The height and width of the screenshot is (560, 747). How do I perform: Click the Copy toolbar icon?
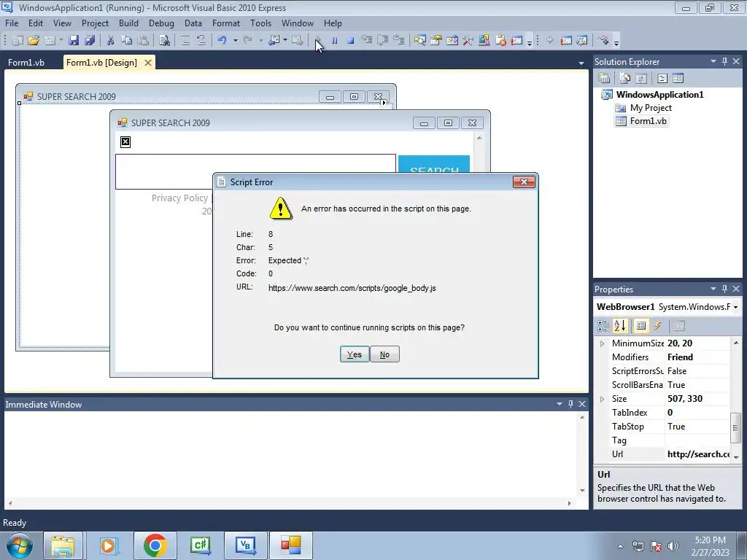tap(126, 41)
